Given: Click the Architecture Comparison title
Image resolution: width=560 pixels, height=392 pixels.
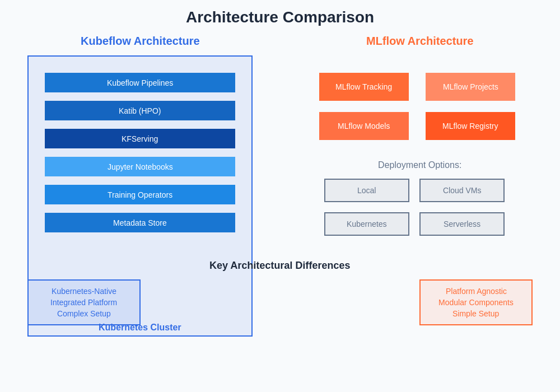Looking at the screenshot, I should [280, 17].
